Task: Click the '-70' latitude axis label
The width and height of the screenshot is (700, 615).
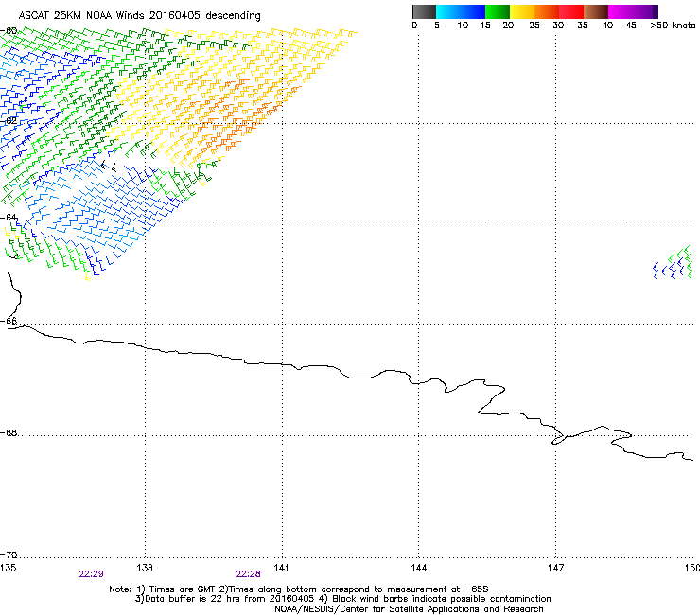Action: click(9, 555)
